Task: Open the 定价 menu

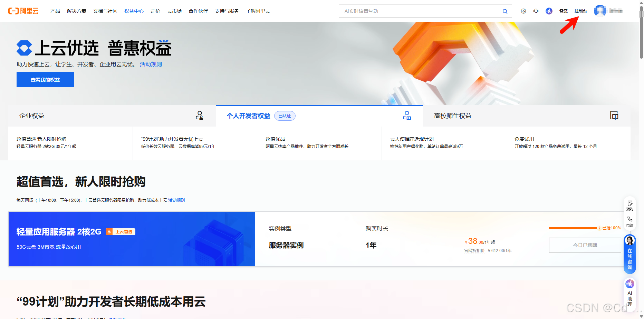Action: 155,11
